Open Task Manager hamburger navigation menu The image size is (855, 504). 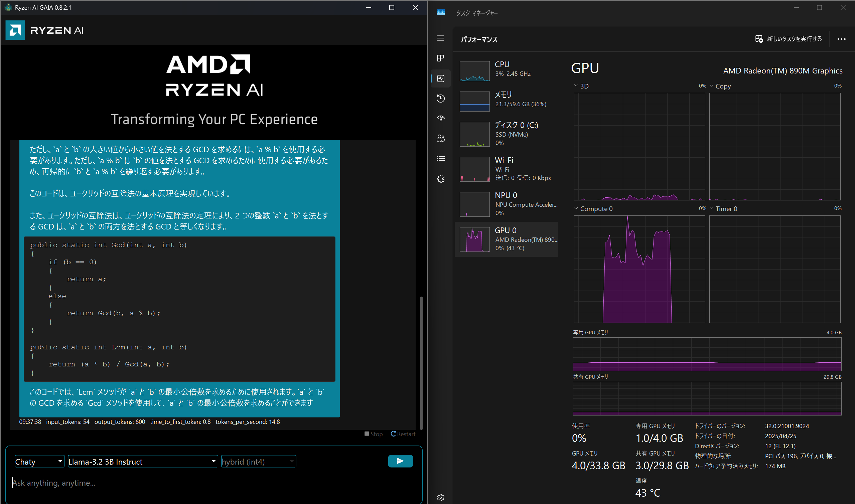441,38
